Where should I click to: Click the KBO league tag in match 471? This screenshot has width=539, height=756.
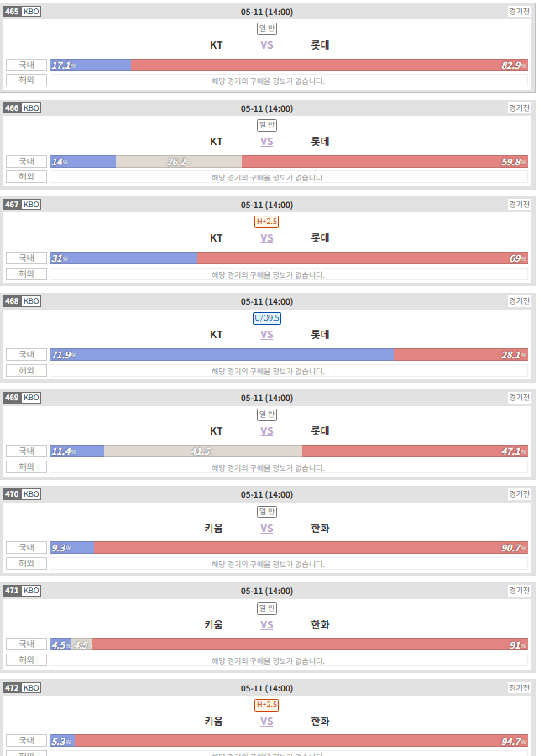(31, 591)
